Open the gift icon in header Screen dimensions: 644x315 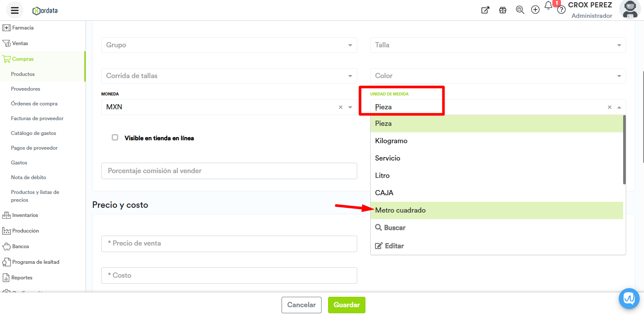point(503,10)
